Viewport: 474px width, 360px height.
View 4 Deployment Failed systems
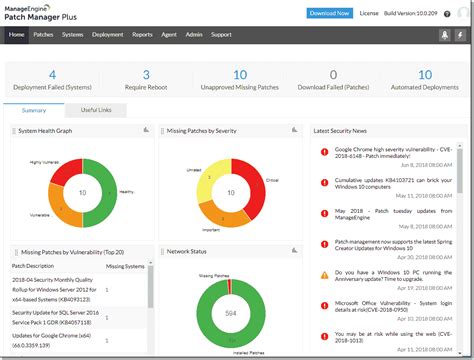click(52, 75)
